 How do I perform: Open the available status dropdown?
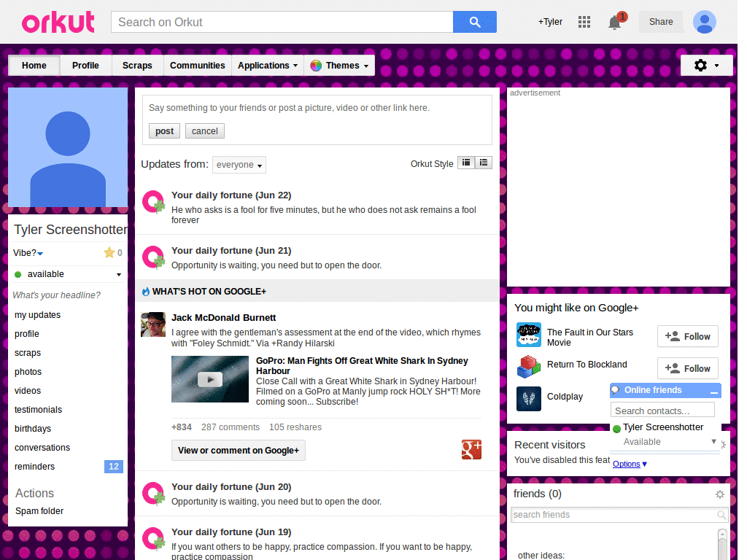[x=119, y=275]
